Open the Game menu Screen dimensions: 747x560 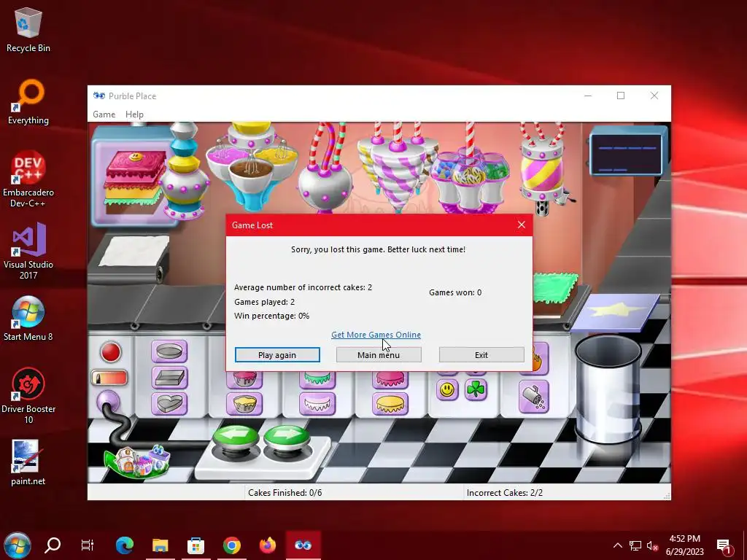(104, 114)
